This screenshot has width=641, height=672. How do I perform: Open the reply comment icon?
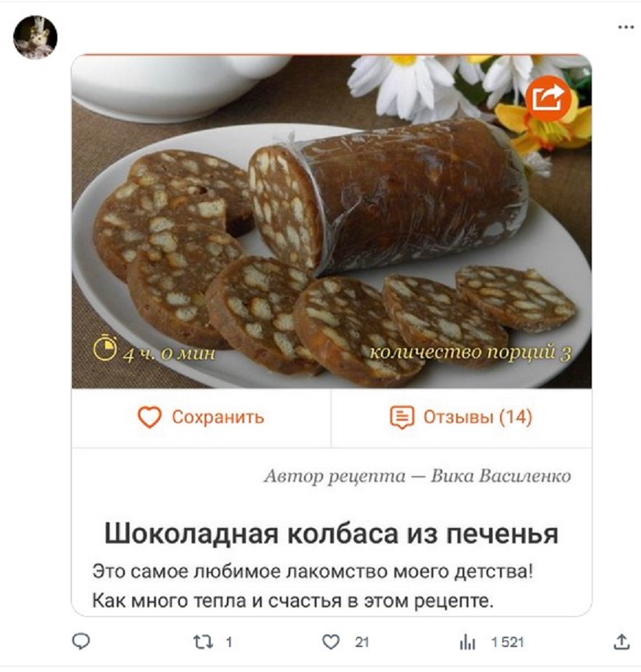(81, 642)
